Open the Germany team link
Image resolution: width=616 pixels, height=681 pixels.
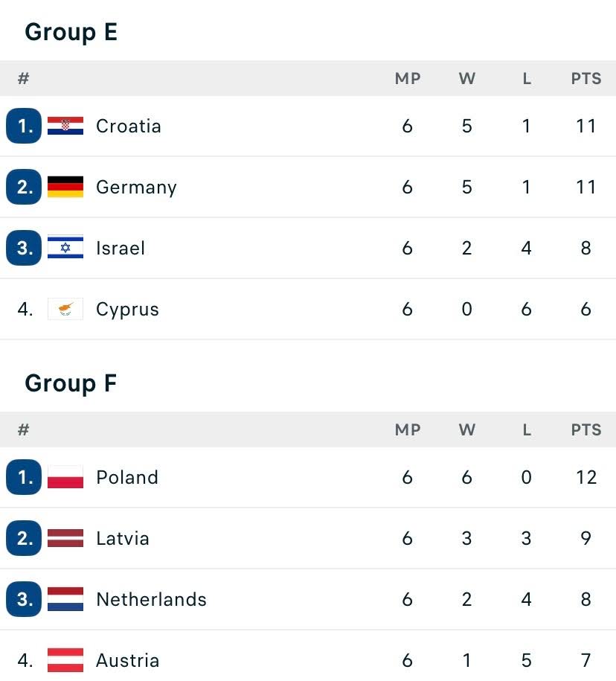[x=136, y=188]
